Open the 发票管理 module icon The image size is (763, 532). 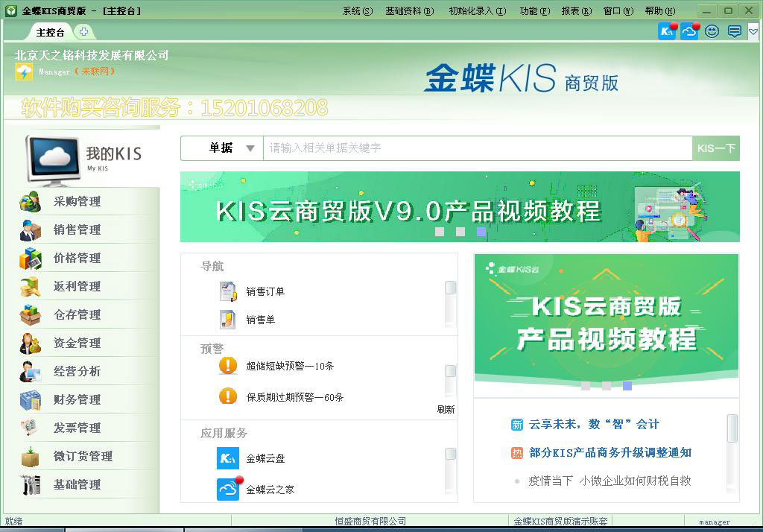(30, 428)
